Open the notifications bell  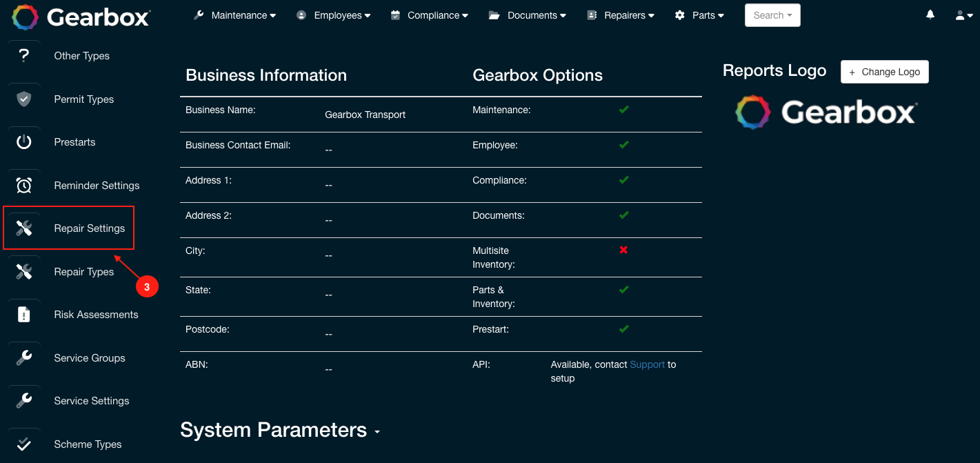click(930, 14)
